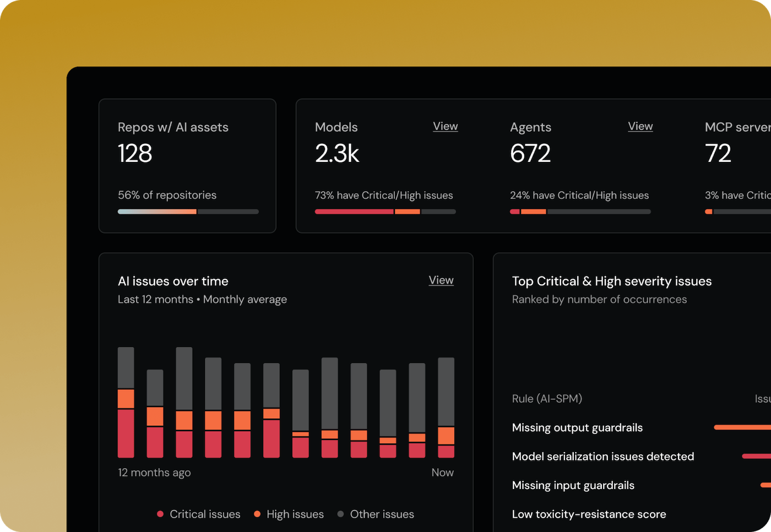Image resolution: width=771 pixels, height=532 pixels.
Task: Select the Repos w/ AI assets card
Action: coord(187,165)
